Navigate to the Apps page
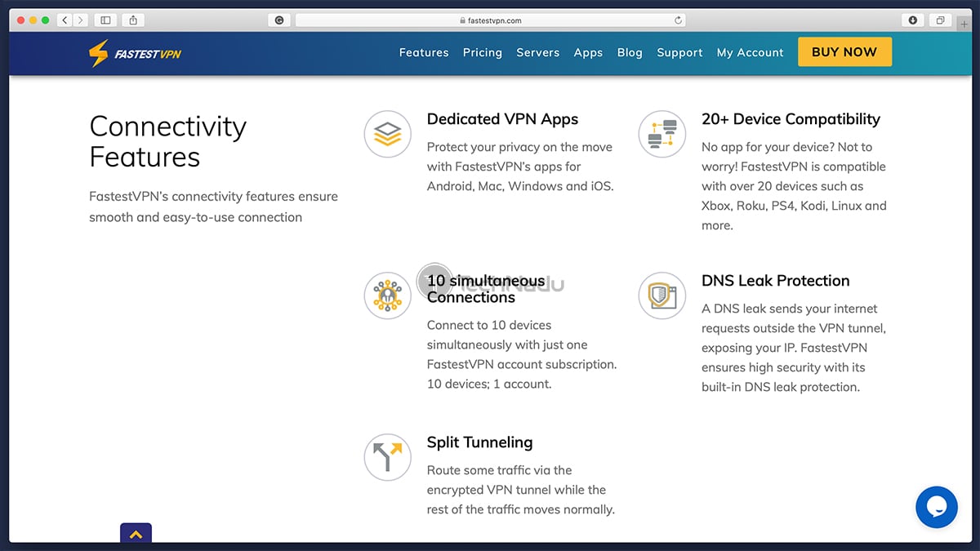The height and width of the screenshot is (551, 980). [x=588, y=52]
